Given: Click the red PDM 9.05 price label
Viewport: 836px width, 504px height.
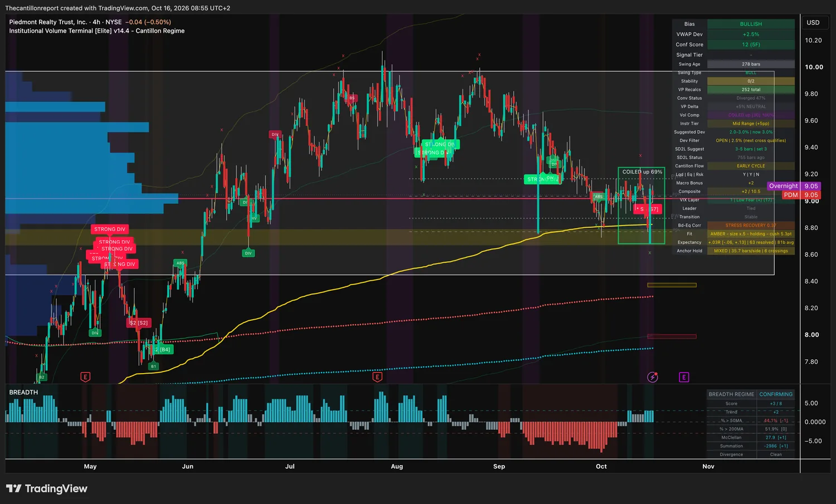Looking at the screenshot, I should (801, 195).
